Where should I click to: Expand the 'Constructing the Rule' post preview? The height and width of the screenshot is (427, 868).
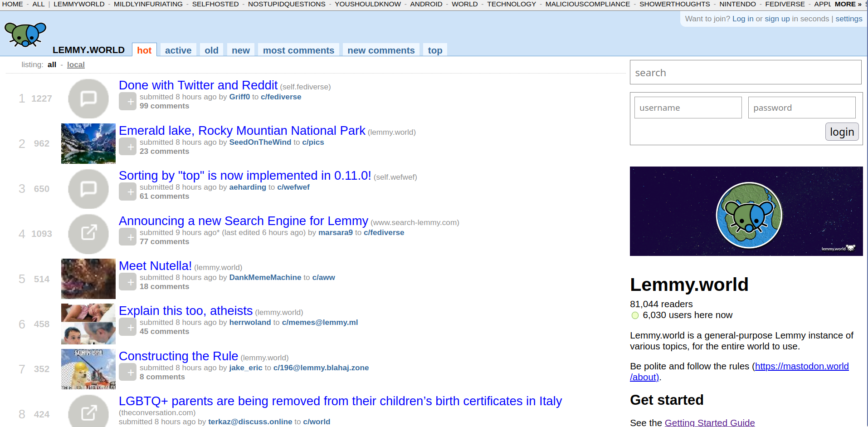coord(127,372)
